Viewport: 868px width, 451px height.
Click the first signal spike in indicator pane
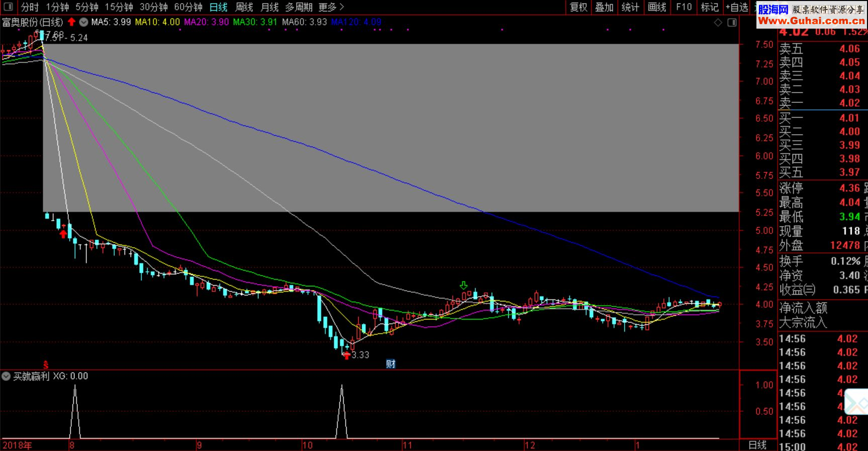point(75,411)
